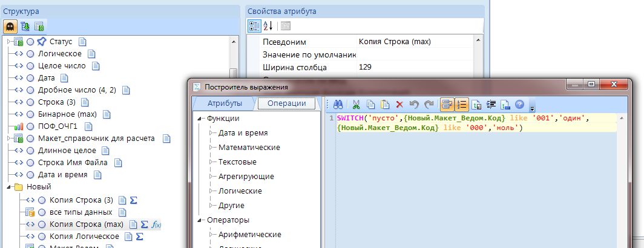644x248 pixels.
Task: Toggle the line numbers toolbar button
Action: tap(462, 103)
